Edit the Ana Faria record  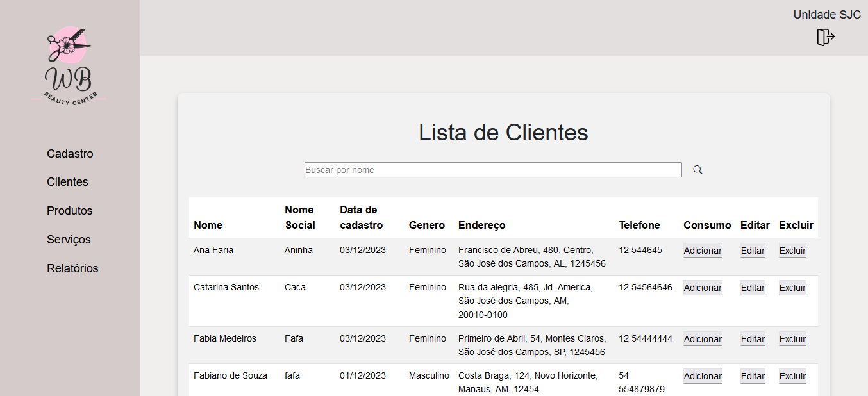753,251
